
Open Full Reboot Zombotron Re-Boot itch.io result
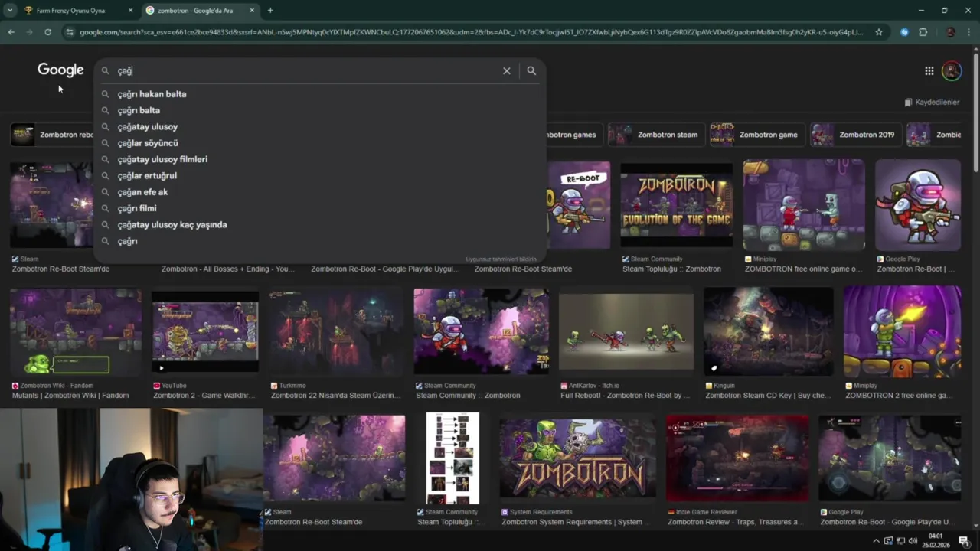[626, 396]
